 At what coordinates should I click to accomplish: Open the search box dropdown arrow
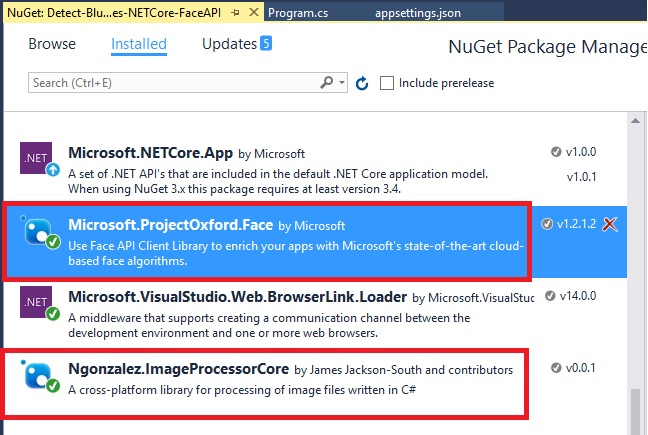tap(342, 83)
